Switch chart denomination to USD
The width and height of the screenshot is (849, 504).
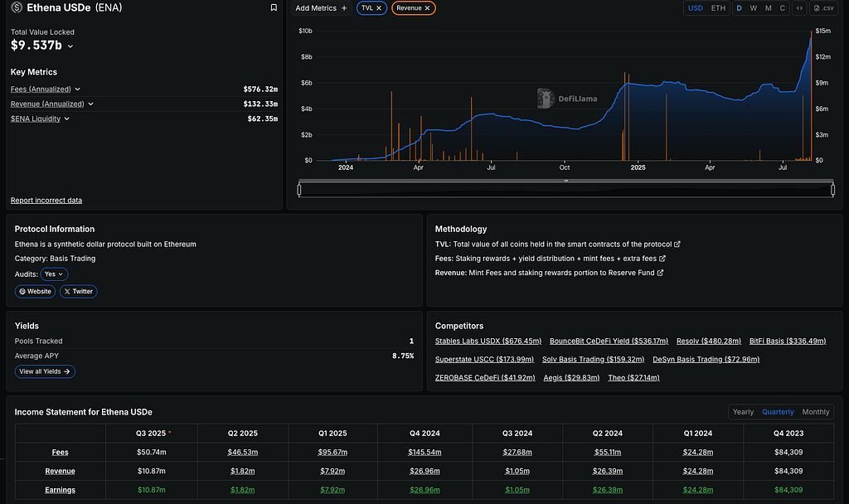point(696,8)
